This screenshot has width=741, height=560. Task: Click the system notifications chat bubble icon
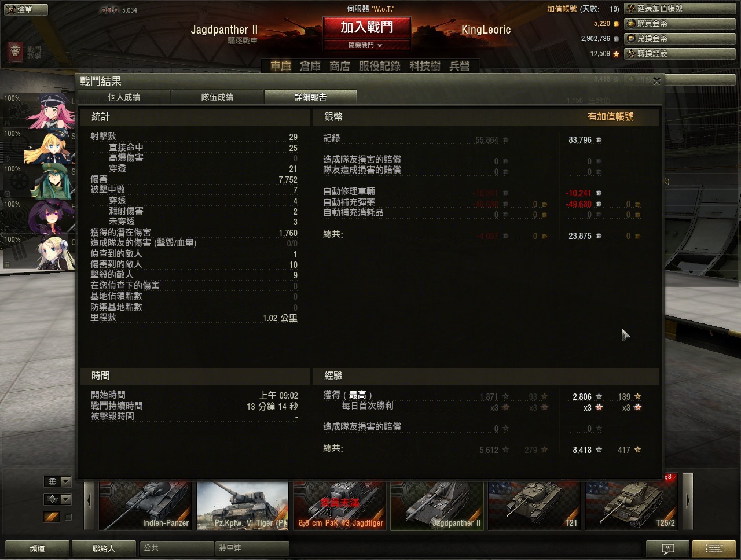667,548
